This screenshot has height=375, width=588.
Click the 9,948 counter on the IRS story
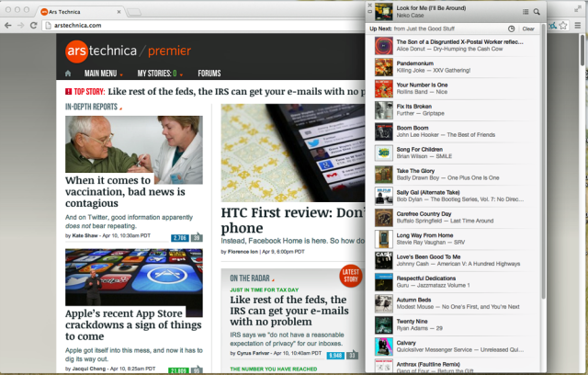[x=335, y=356]
